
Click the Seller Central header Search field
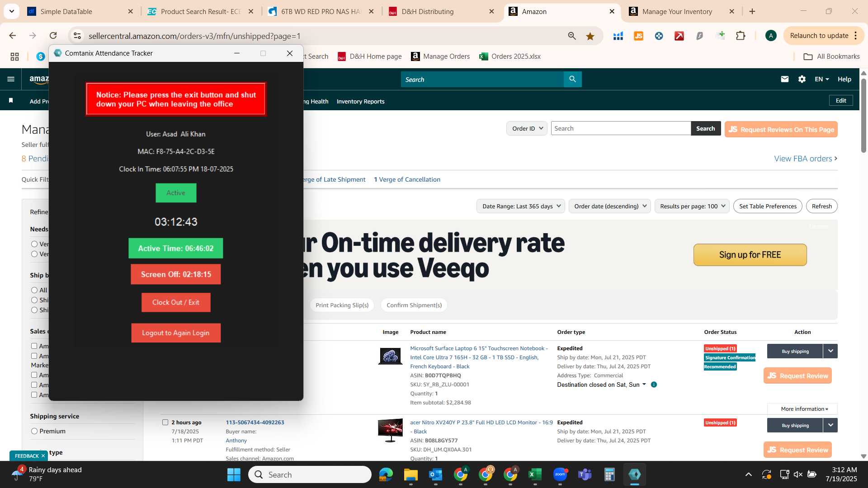click(x=482, y=79)
